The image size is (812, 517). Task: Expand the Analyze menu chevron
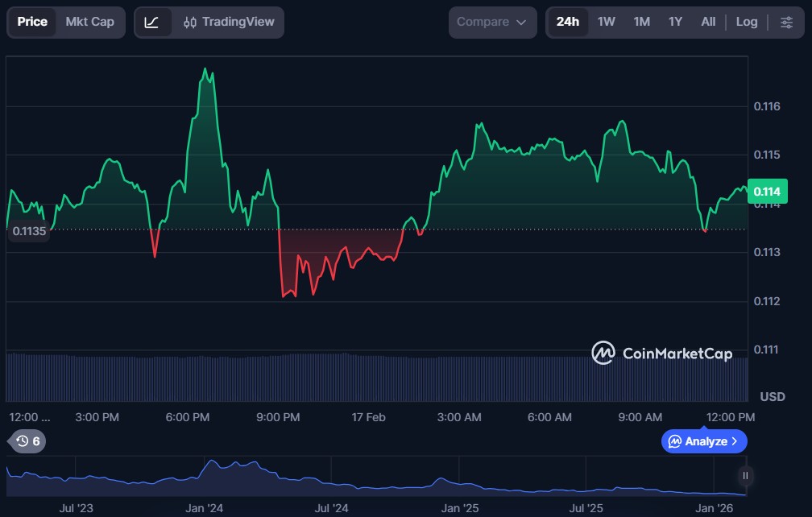pyautogui.click(x=734, y=441)
